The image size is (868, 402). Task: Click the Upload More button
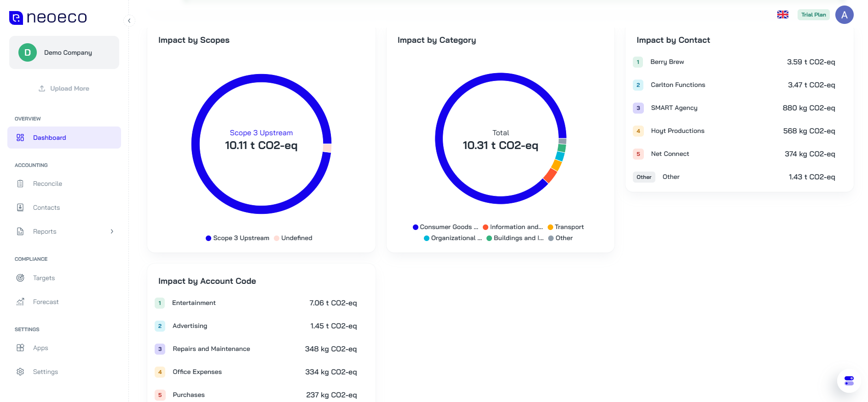[x=64, y=88]
